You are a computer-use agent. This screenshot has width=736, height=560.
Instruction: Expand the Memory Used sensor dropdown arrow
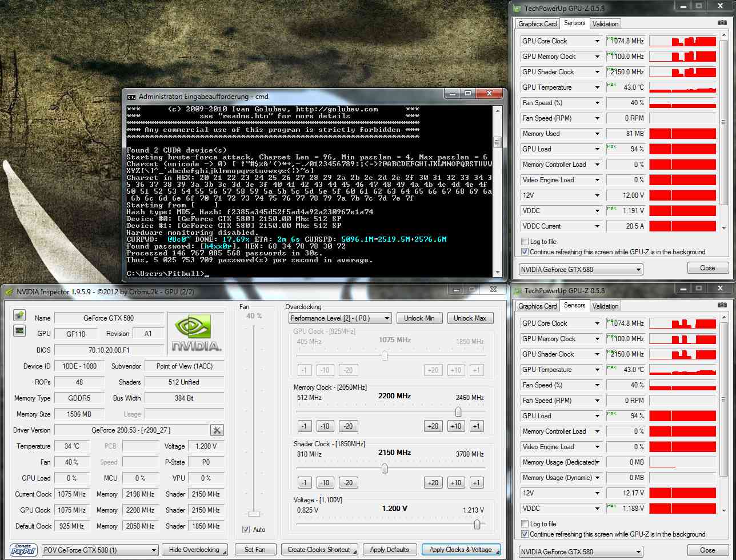point(598,134)
